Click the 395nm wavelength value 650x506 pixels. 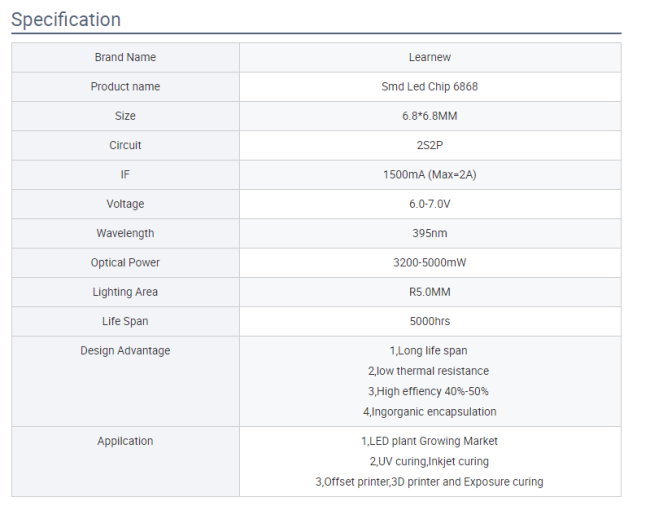click(x=430, y=233)
